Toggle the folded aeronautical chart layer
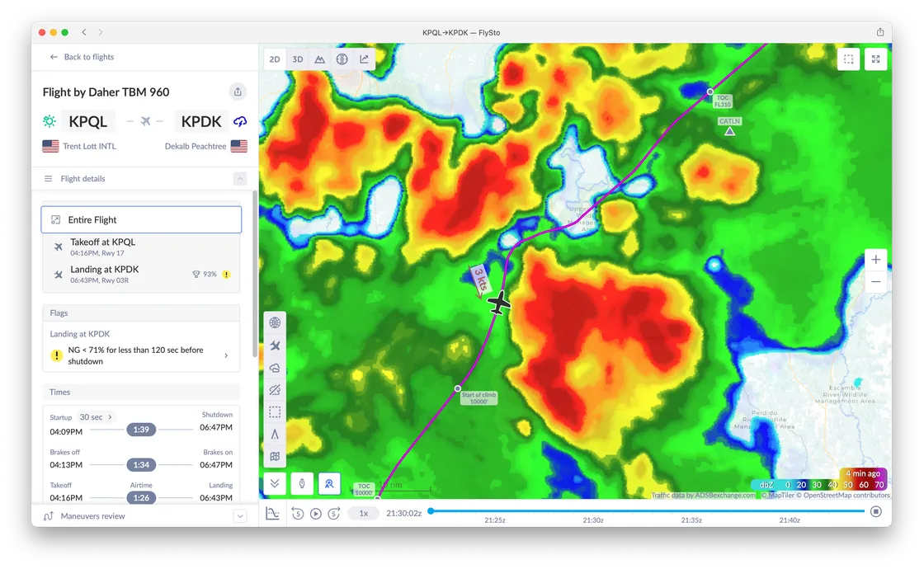Viewport: 924px width, 569px height. 275,457
